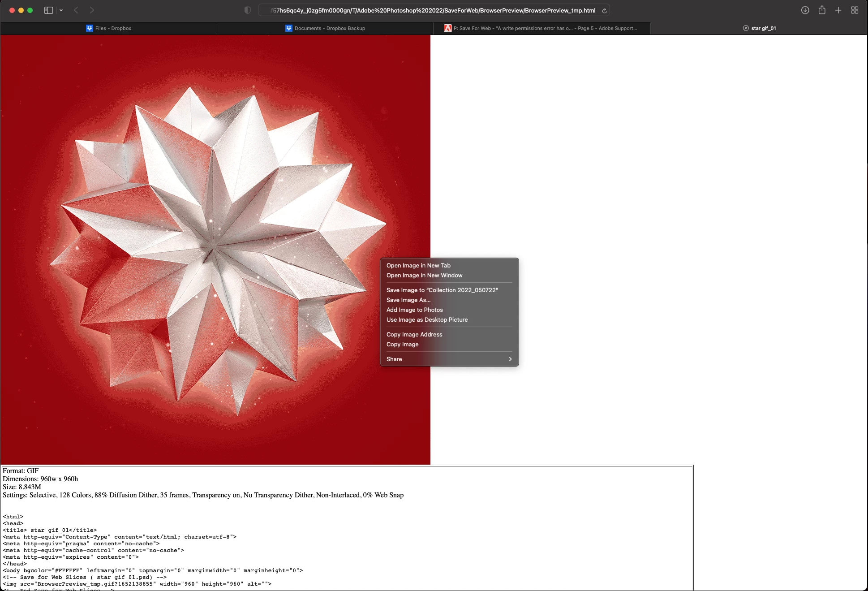Switch to the Files - Dropbox tab
Screen dimensions: 868x591
[109, 28]
